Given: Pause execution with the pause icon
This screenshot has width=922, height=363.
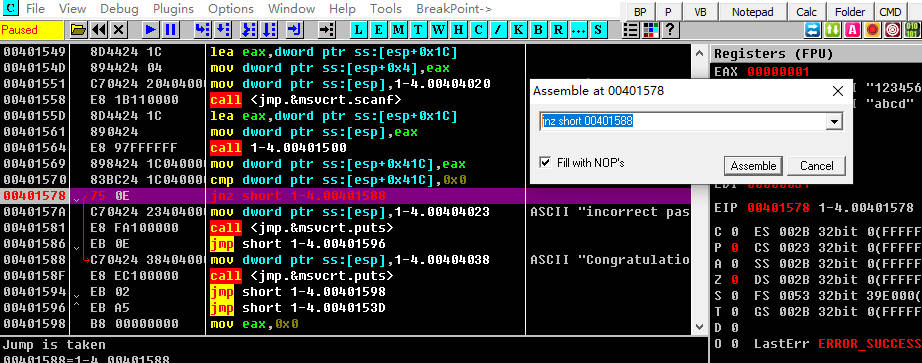Looking at the screenshot, I should [x=171, y=29].
